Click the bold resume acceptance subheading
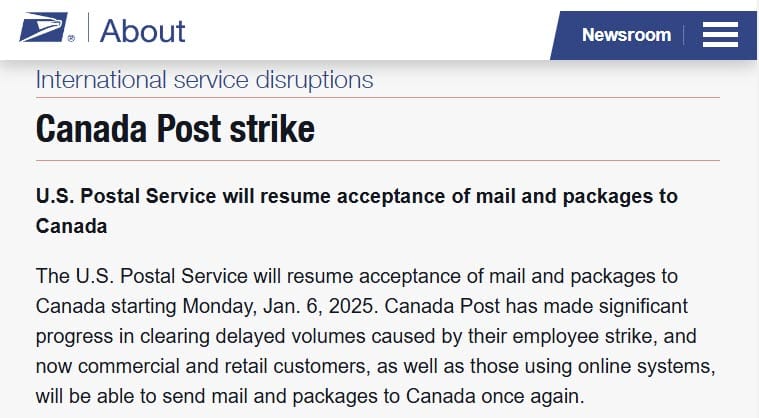This screenshot has height=418, width=759. point(356,196)
